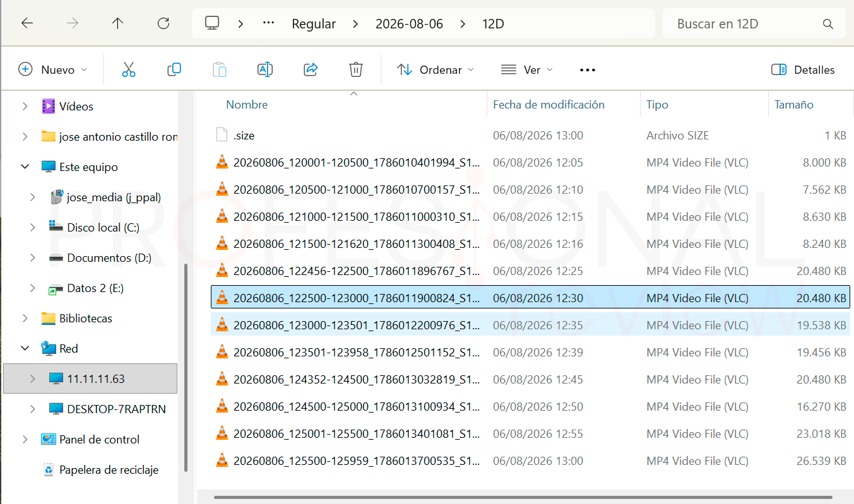854x504 pixels.
Task: Select Bibliotecas in the navigation pane
Action: 86,318
